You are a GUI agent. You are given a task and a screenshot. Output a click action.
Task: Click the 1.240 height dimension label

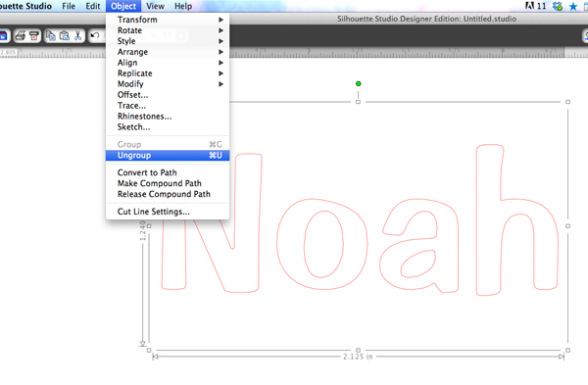click(142, 230)
